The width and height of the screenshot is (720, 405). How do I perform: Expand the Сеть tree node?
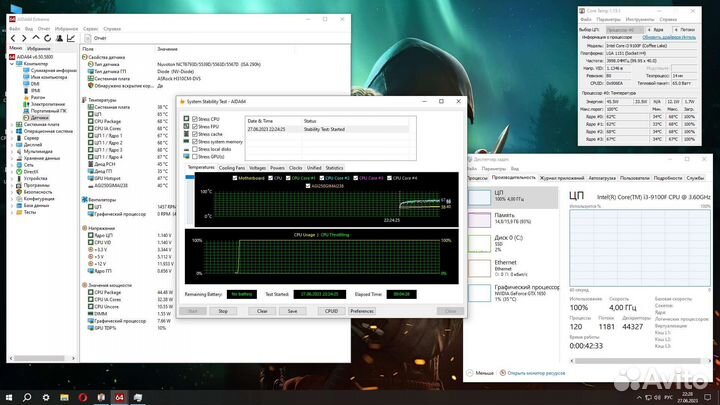pyautogui.click(x=12, y=165)
